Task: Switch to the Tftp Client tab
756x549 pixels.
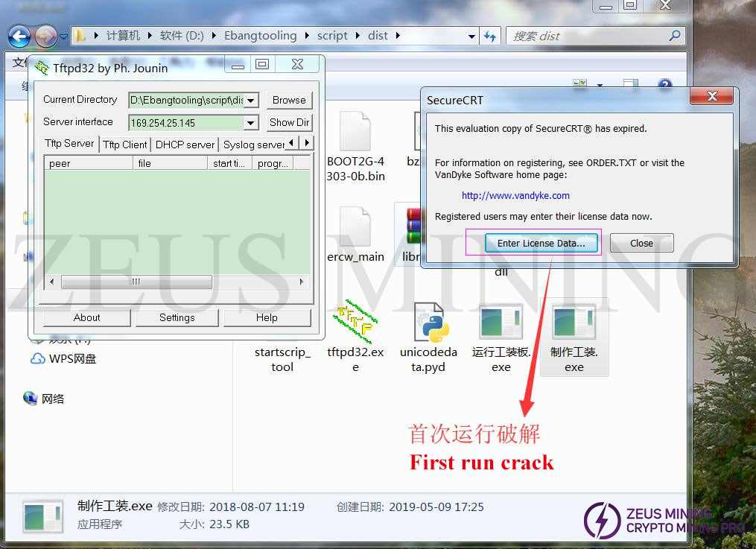Action: tap(124, 145)
